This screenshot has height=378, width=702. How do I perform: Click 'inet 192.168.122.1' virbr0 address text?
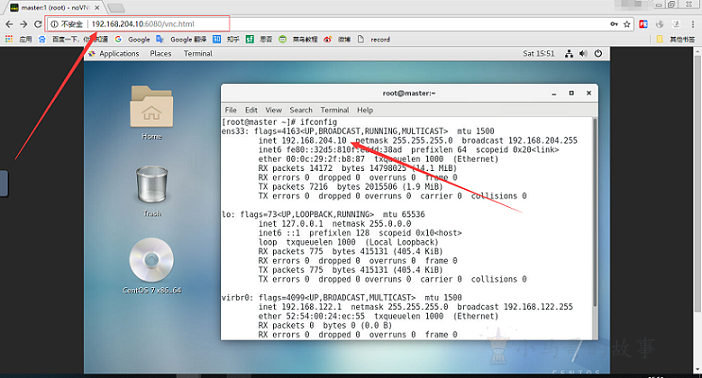[x=300, y=307]
